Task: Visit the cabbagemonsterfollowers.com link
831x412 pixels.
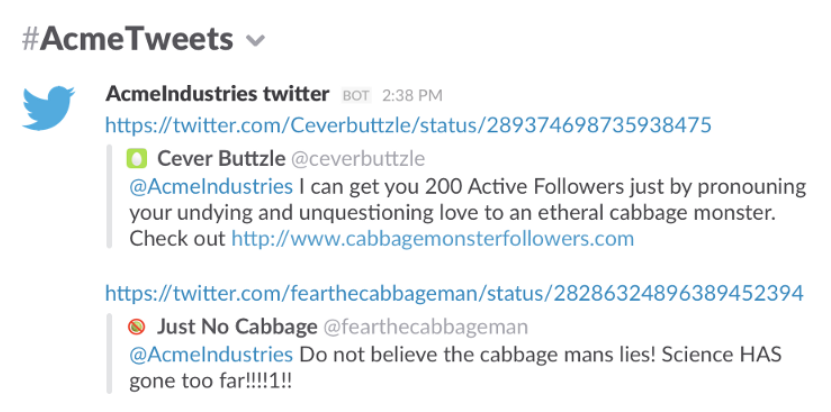Action: [433, 239]
